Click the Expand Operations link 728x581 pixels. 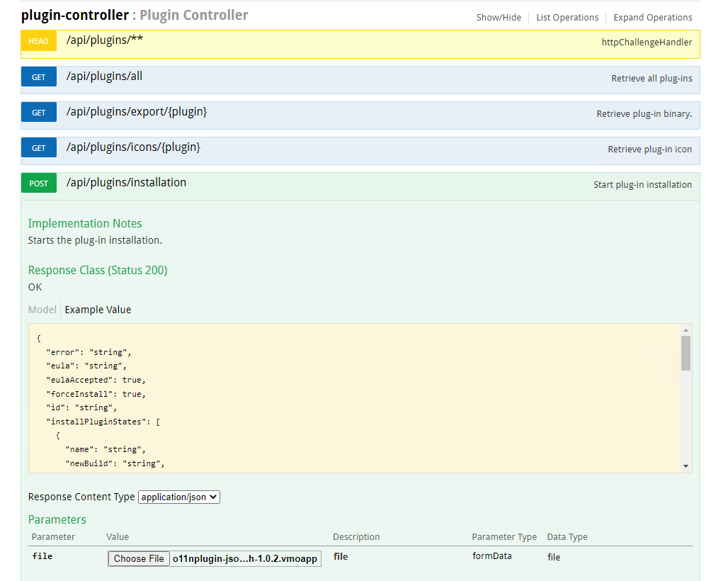coord(652,18)
